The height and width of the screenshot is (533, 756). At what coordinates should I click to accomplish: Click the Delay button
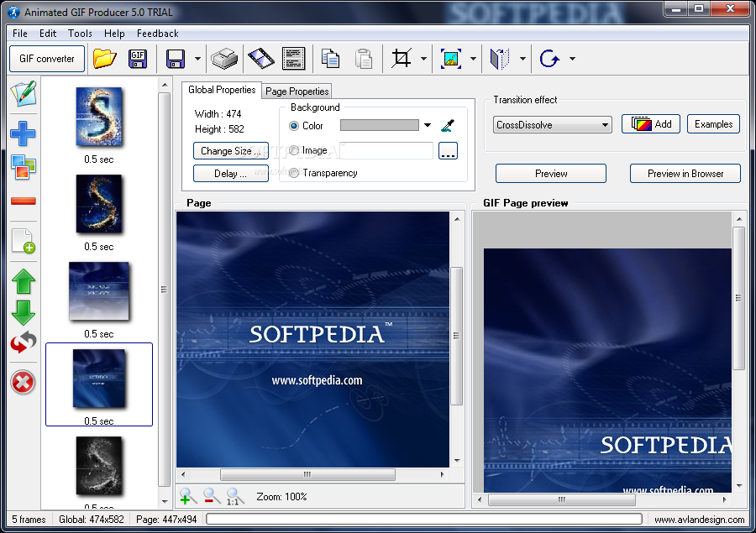pyautogui.click(x=231, y=174)
